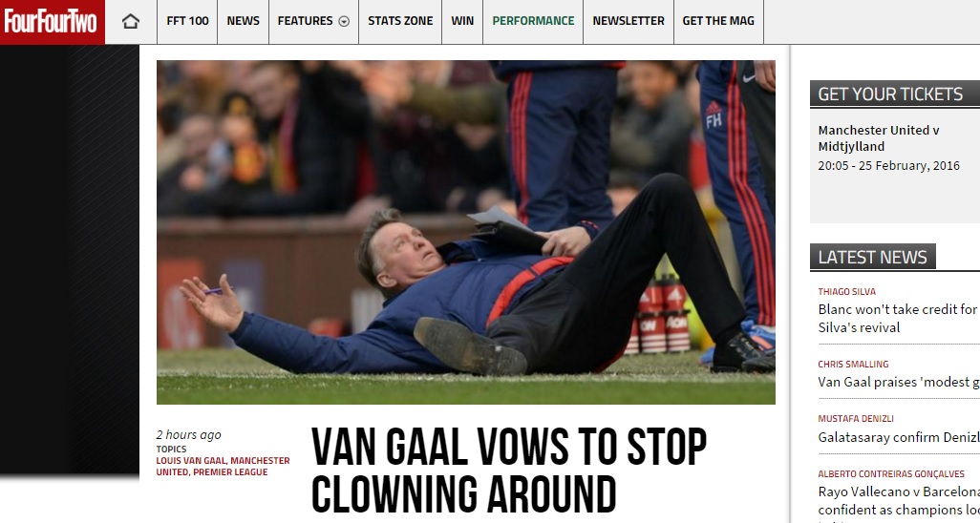Open Rayo Vallecano v Barcelona story
The width and height of the screenshot is (980, 523).
(x=899, y=500)
